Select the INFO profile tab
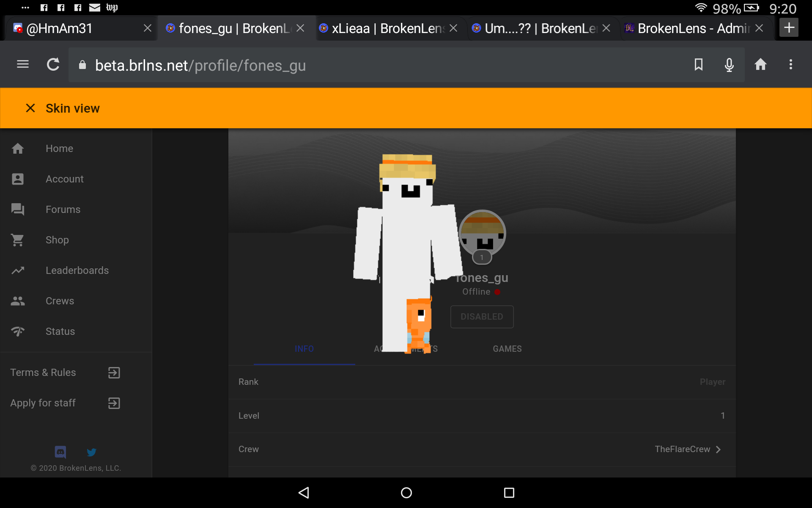The width and height of the screenshot is (812, 508). point(304,349)
